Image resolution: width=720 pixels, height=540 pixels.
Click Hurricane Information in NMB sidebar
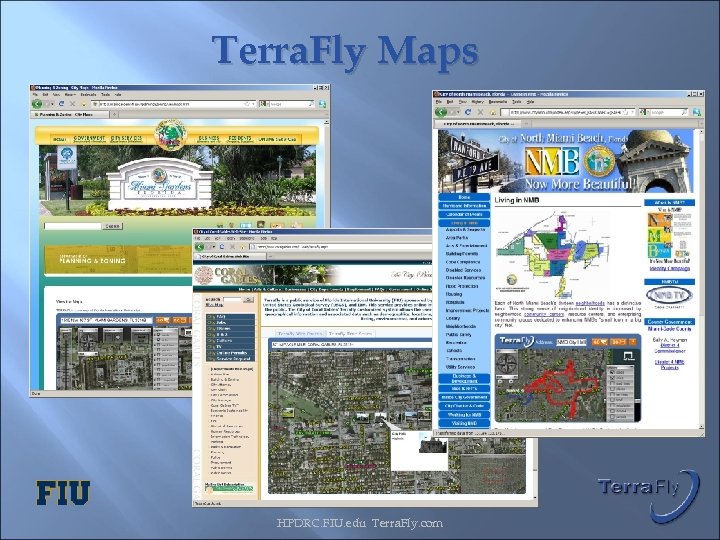click(x=464, y=206)
